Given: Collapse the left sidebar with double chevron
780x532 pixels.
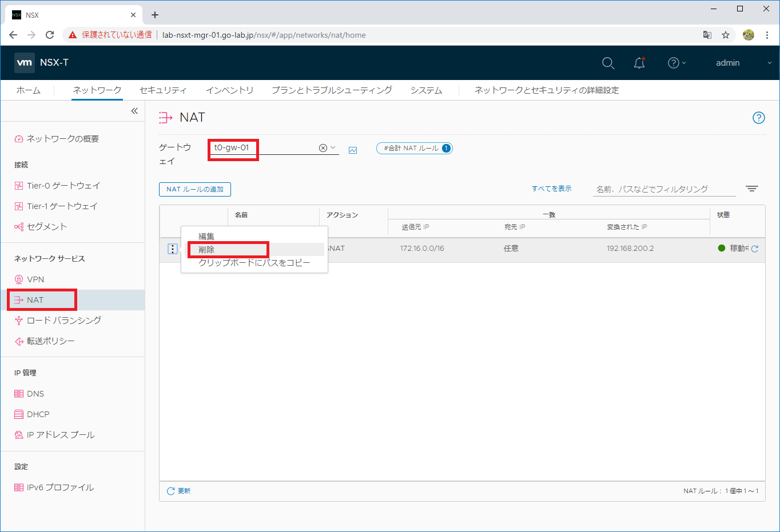Looking at the screenshot, I should tap(134, 111).
